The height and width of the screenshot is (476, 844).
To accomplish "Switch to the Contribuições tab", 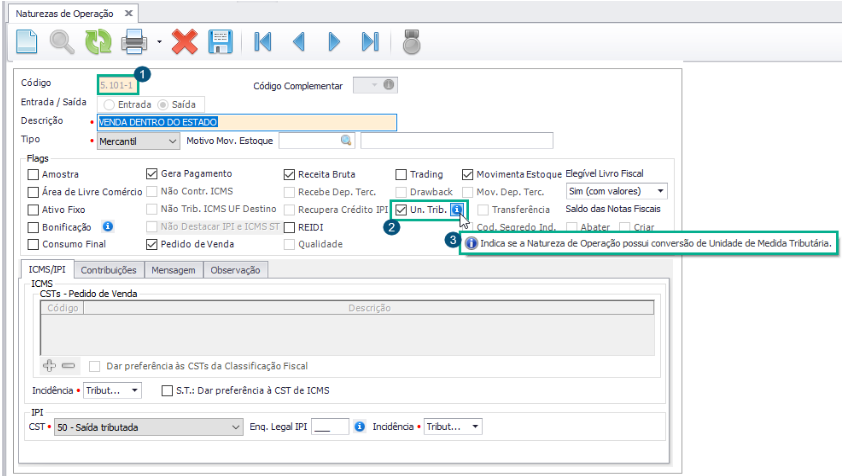I will click(109, 270).
